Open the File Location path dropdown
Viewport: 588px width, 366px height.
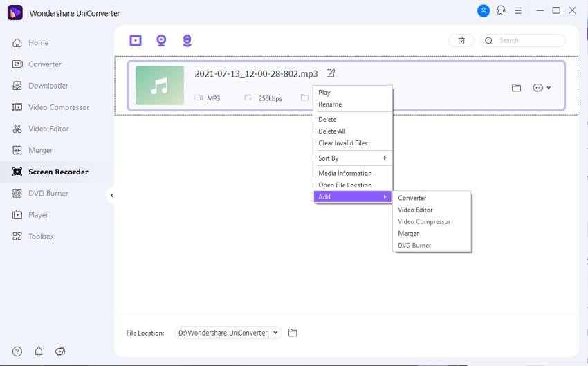(x=275, y=333)
